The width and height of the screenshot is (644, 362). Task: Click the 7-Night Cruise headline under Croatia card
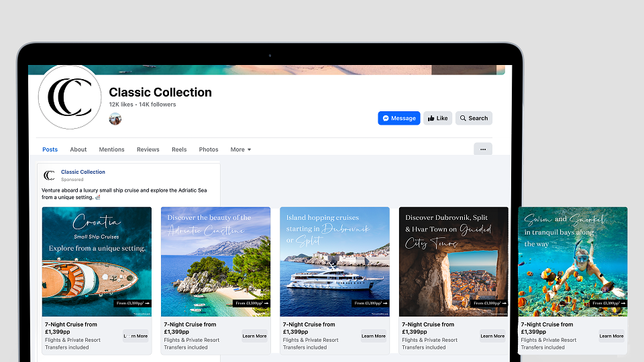click(x=71, y=328)
